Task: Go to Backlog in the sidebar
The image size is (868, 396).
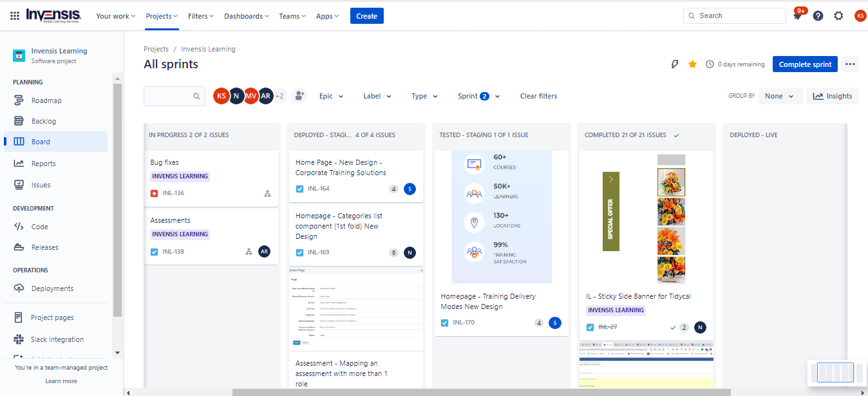Action: pyautogui.click(x=44, y=121)
